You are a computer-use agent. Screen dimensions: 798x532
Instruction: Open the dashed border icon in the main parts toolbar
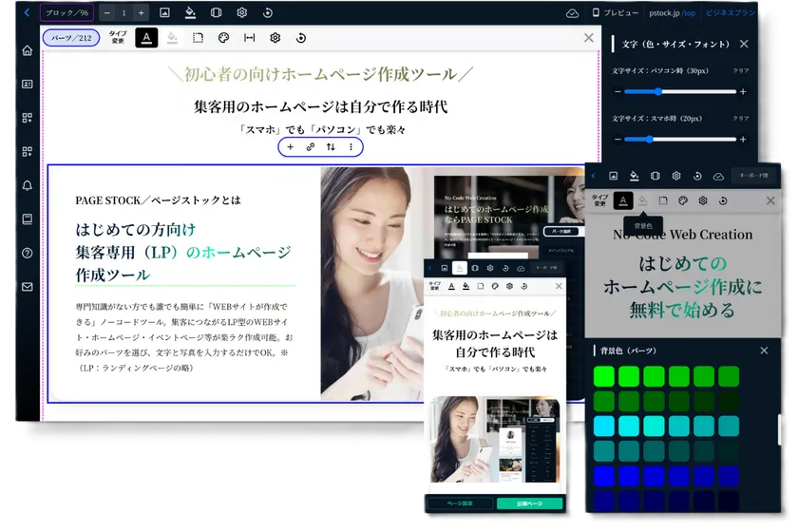coord(198,38)
